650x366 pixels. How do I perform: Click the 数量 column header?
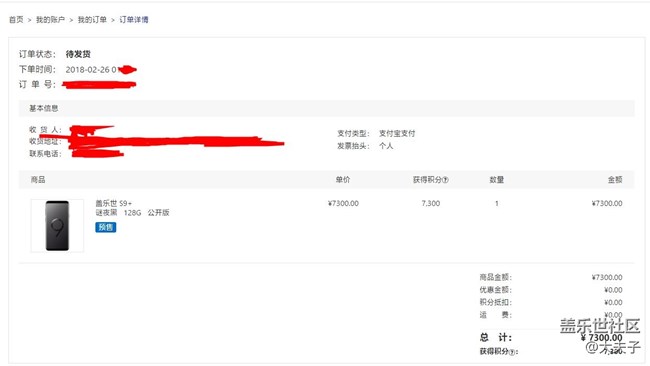497,179
